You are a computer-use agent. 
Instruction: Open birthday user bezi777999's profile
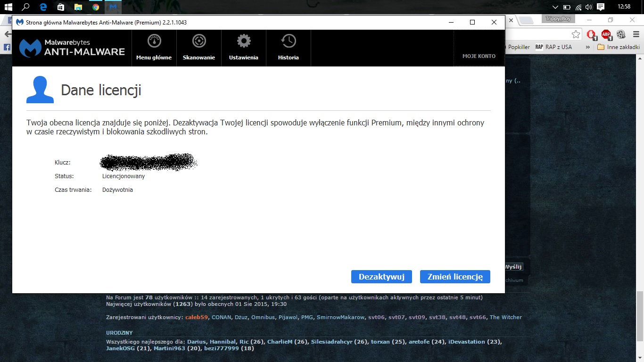click(222, 348)
